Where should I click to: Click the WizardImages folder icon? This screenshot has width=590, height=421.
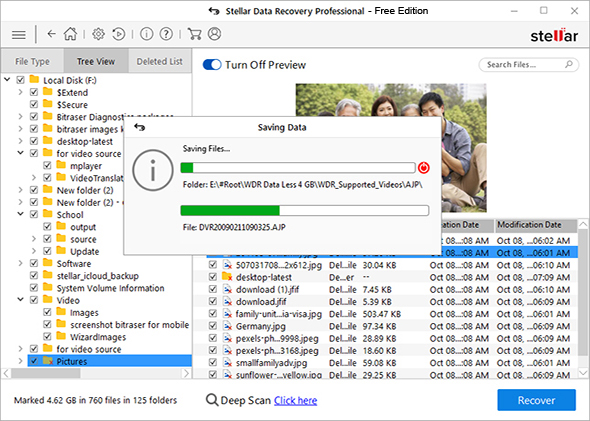point(61,336)
